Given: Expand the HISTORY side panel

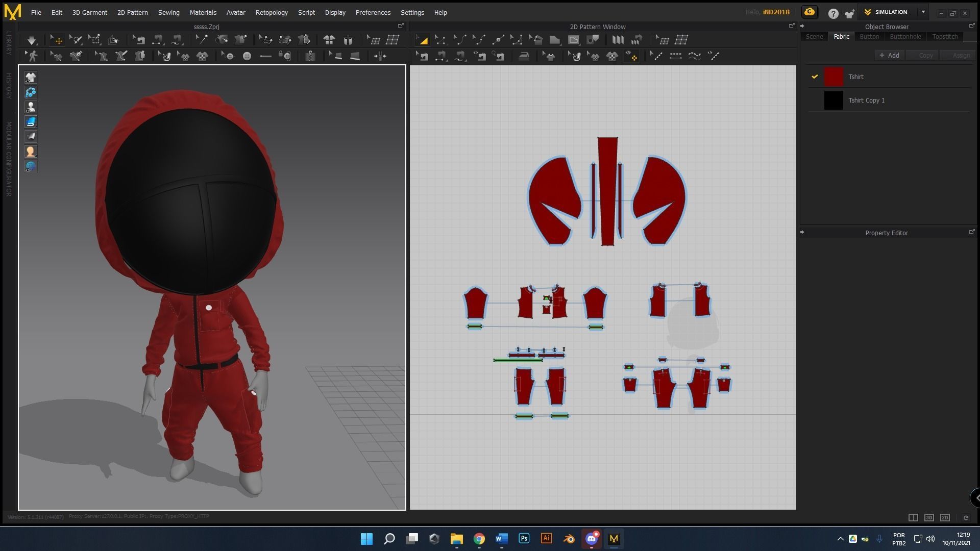Looking at the screenshot, I should click(9, 85).
